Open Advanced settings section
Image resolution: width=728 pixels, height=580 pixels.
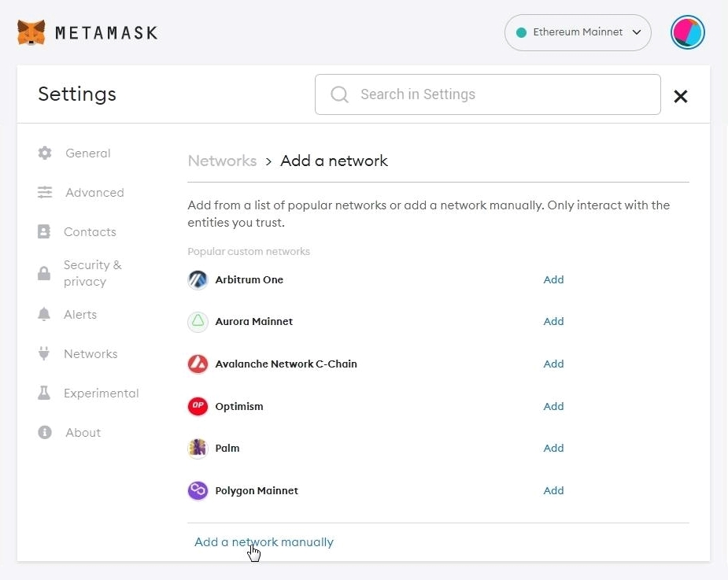click(94, 193)
